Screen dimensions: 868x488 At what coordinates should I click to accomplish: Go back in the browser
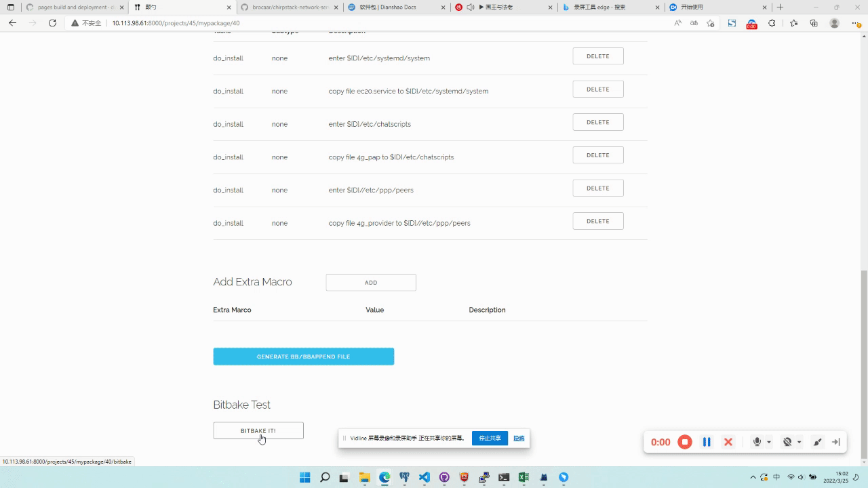point(12,23)
